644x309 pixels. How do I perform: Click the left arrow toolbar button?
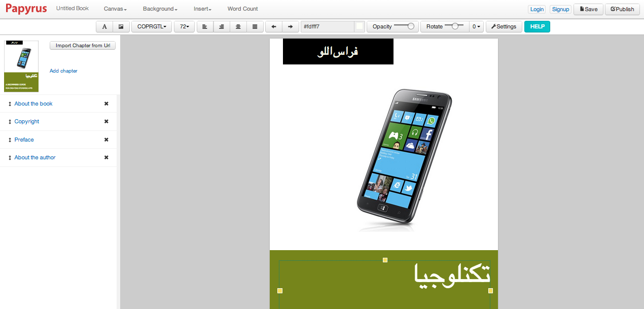(274, 27)
